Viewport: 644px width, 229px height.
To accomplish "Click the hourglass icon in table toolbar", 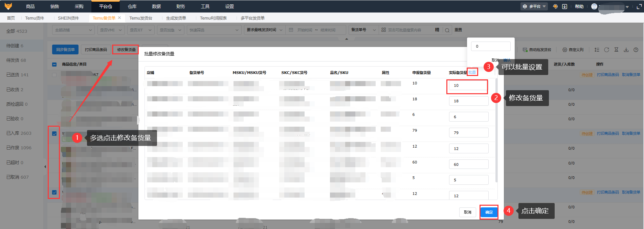I will click(x=617, y=50).
